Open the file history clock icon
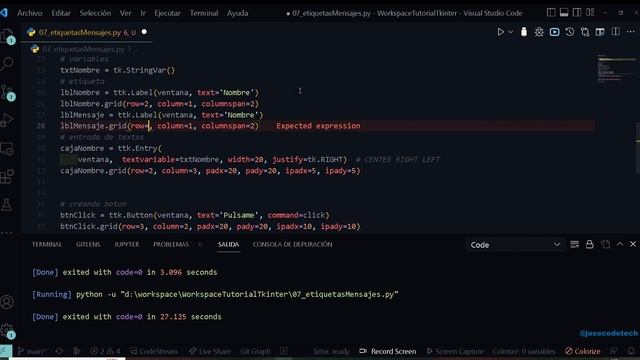Viewport: 640px width, 360px height. point(570,32)
